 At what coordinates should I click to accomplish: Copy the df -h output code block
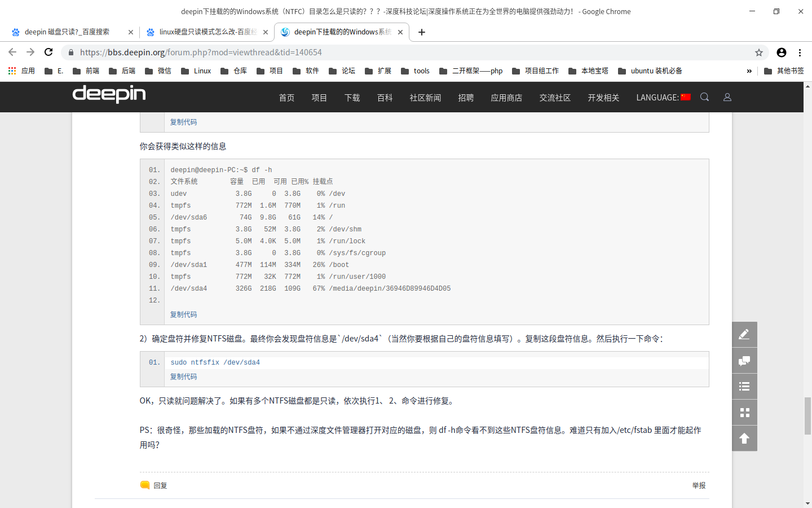183,314
